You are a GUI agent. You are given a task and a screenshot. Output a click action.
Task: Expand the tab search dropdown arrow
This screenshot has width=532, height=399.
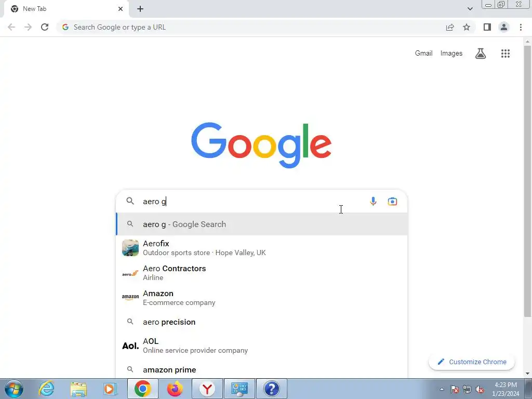[470, 9]
